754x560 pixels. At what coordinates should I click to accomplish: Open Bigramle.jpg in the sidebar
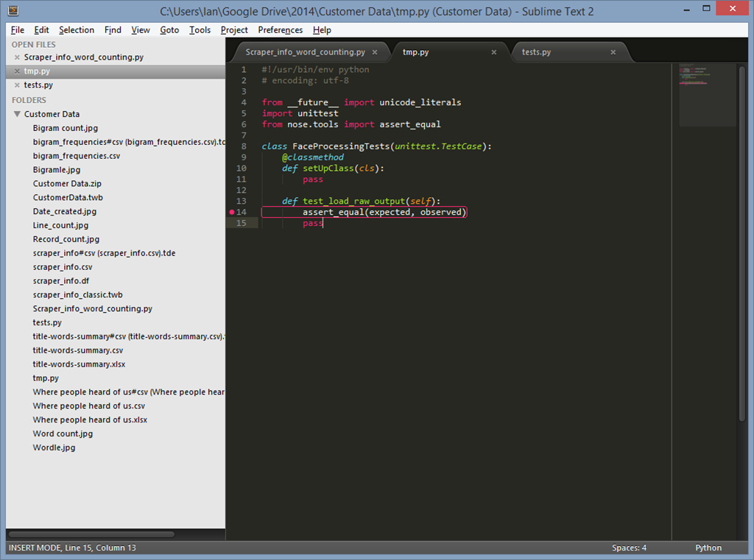coord(57,170)
